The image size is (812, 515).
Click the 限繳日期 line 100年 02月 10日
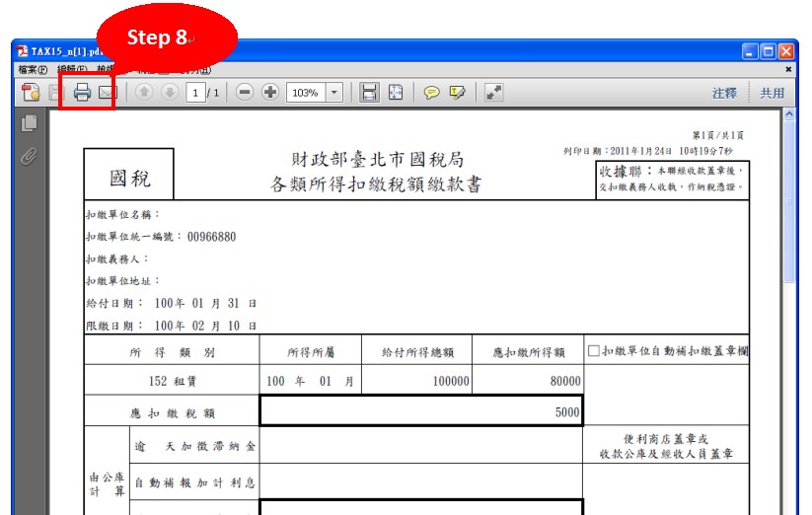click(x=171, y=327)
